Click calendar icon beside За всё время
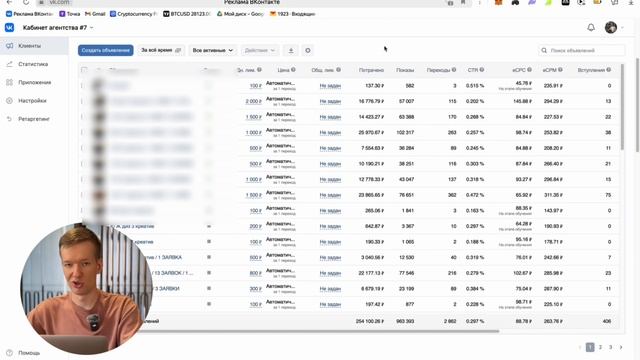 [178, 50]
